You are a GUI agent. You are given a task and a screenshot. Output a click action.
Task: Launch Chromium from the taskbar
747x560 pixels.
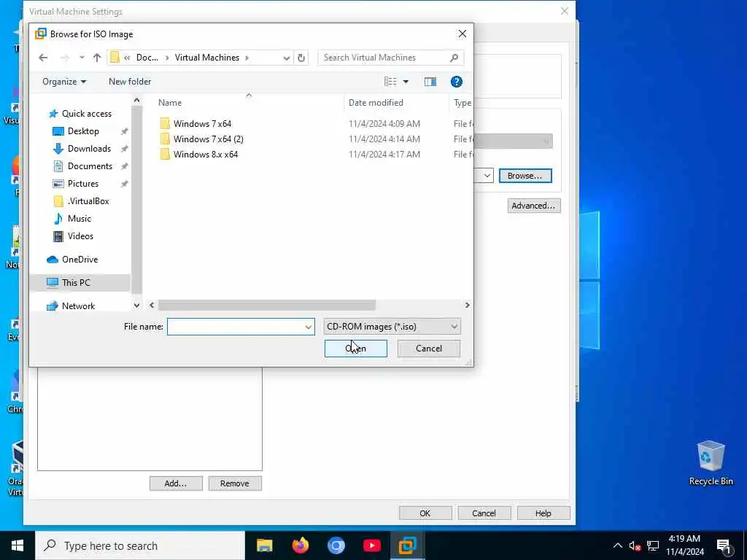tap(336, 545)
